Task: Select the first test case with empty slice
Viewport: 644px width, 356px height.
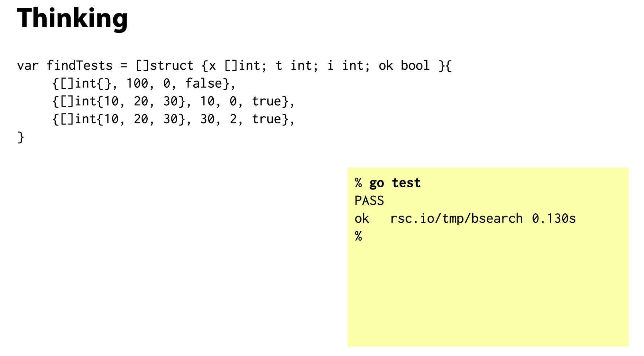Action: click(x=144, y=84)
